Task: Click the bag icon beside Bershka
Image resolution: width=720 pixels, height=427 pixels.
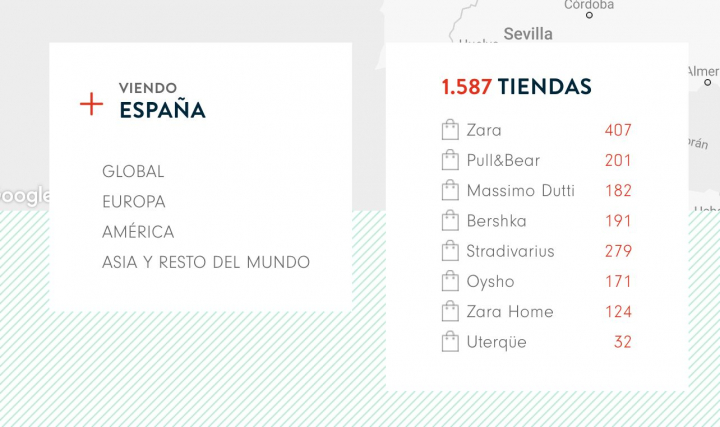Action: tap(449, 221)
